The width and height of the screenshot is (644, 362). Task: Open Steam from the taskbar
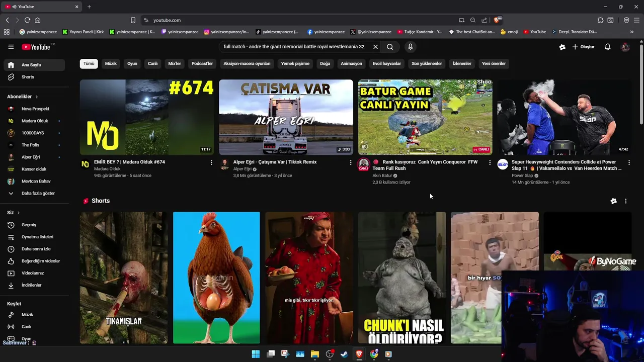344,354
